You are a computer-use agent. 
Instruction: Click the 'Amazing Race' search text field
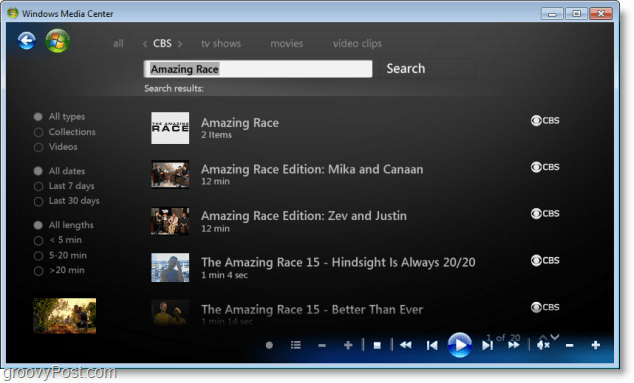(x=258, y=69)
